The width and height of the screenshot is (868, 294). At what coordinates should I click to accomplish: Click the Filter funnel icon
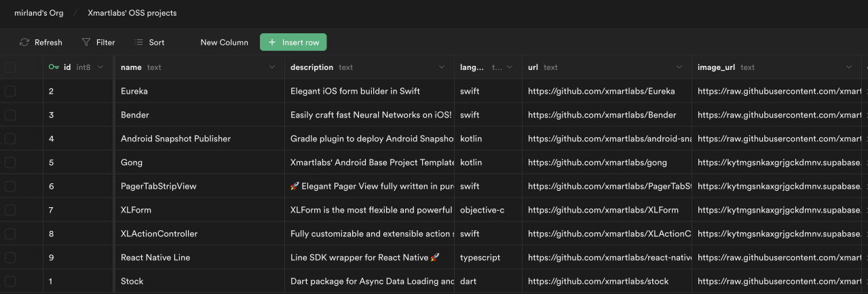point(86,42)
